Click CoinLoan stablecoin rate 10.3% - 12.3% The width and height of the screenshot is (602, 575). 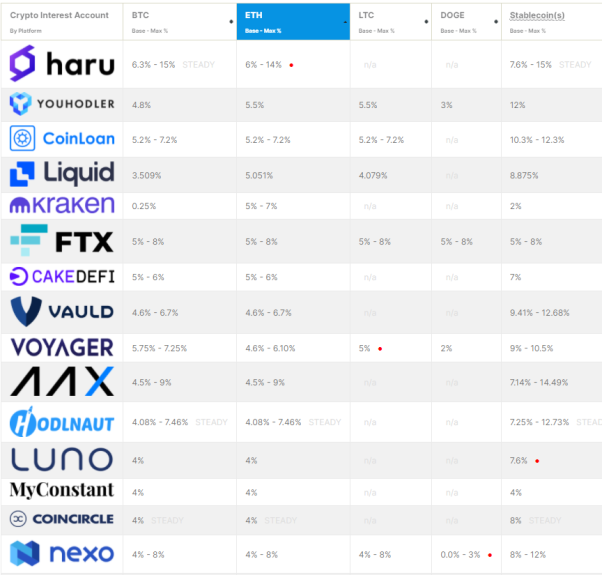[x=537, y=140]
